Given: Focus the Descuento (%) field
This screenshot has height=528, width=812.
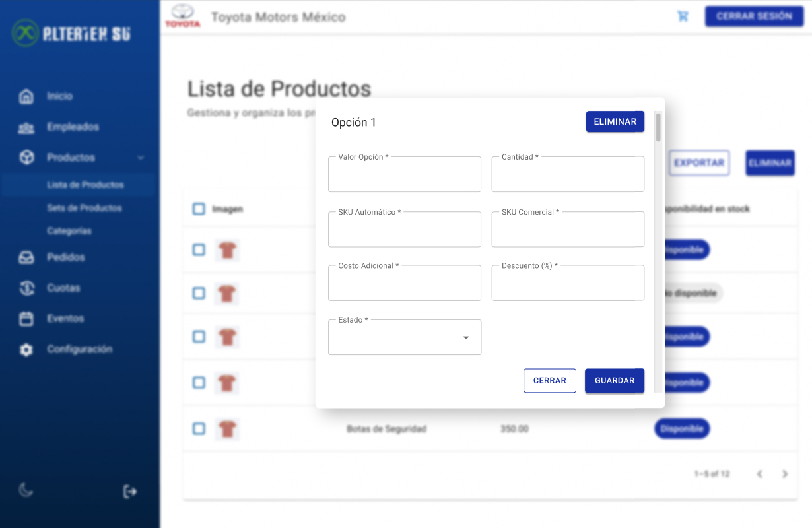Looking at the screenshot, I should click(568, 283).
